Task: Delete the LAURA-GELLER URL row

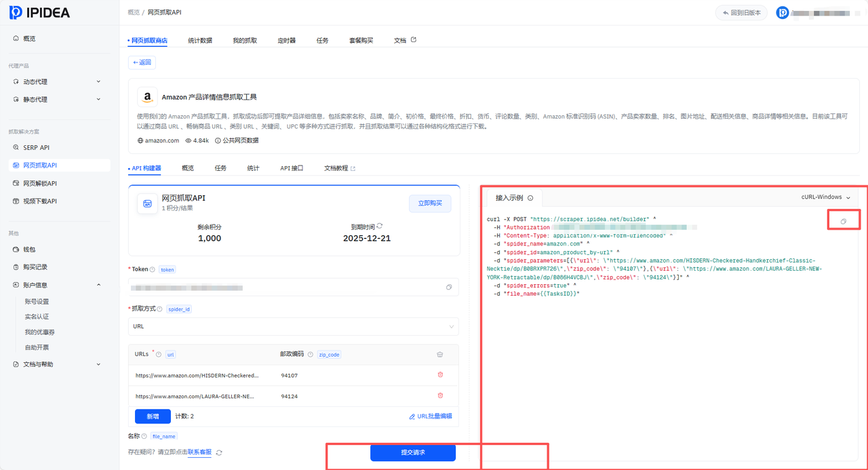Action: point(440,395)
